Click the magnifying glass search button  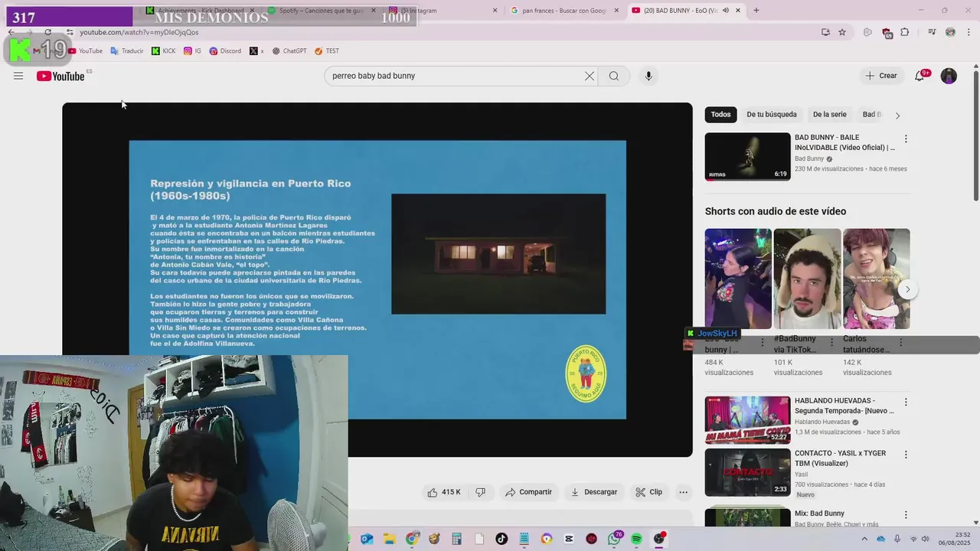[614, 76]
